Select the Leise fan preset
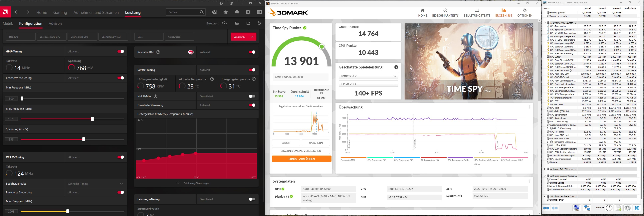This screenshot has width=644, height=216. point(149,37)
